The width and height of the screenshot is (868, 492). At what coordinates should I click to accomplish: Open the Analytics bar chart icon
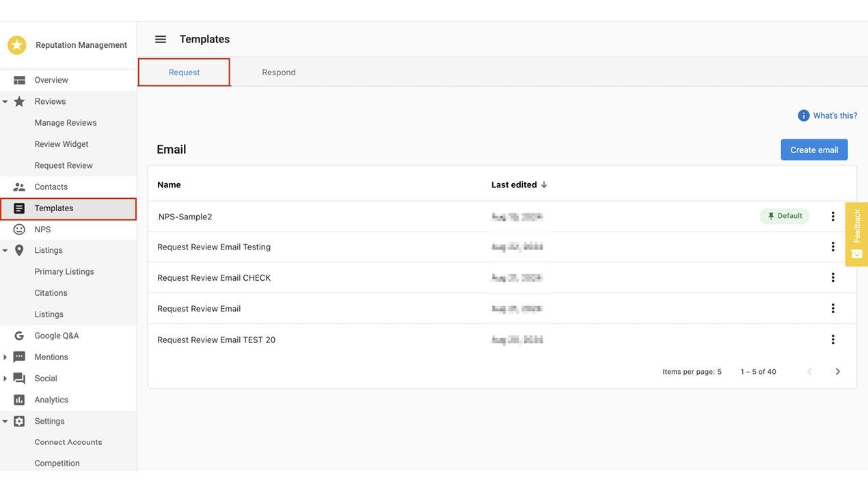[19, 400]
